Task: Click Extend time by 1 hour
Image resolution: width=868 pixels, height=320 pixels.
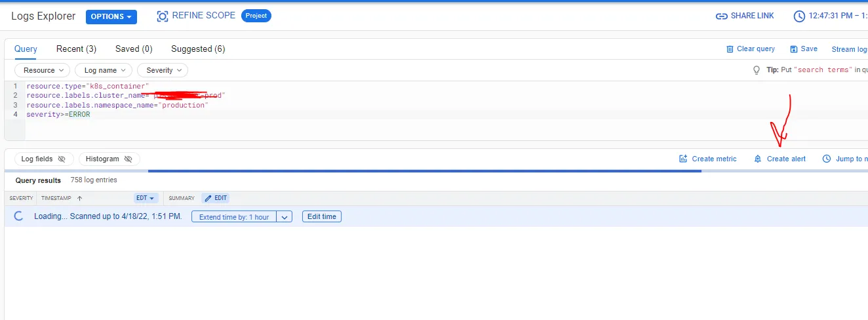Action: (x=234, y=217)
